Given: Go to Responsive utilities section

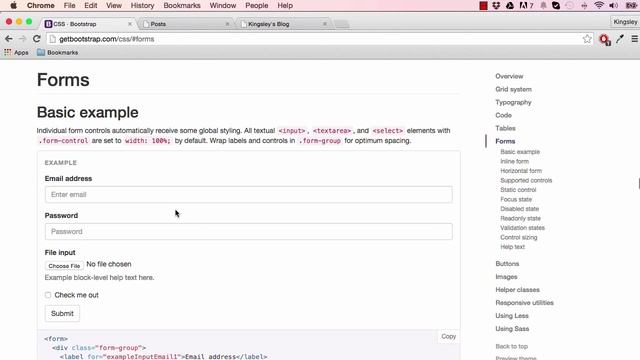Looking at the screenshot, I should (524, 303).
